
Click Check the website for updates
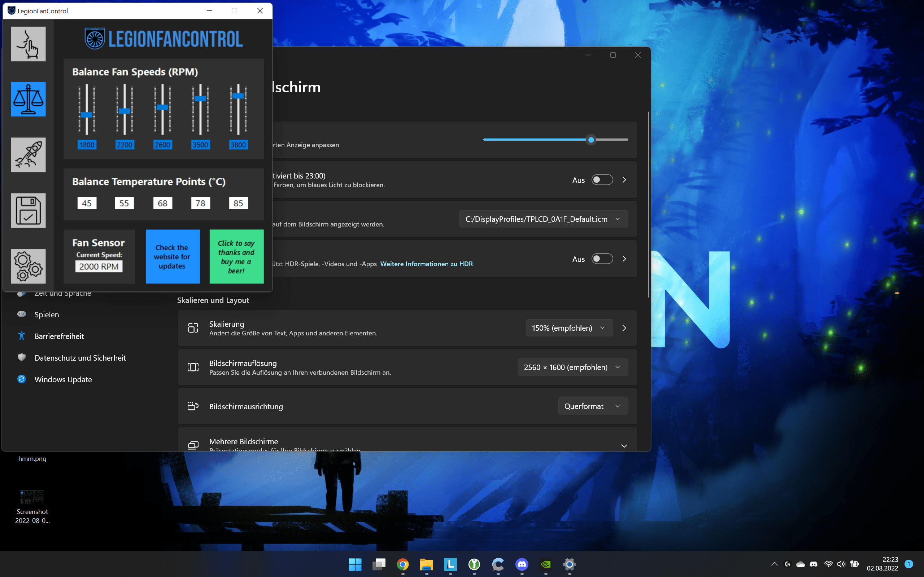[173, 256]
